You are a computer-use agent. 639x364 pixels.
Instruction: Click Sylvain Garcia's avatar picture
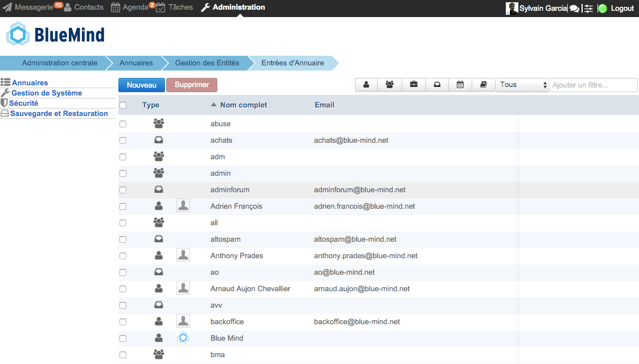(512, 8)
